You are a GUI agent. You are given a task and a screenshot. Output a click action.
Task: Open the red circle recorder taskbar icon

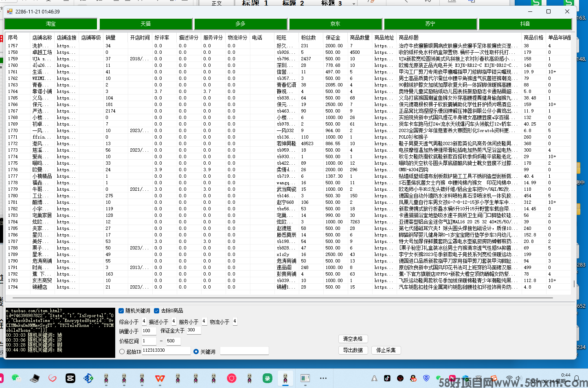[232, 378]
